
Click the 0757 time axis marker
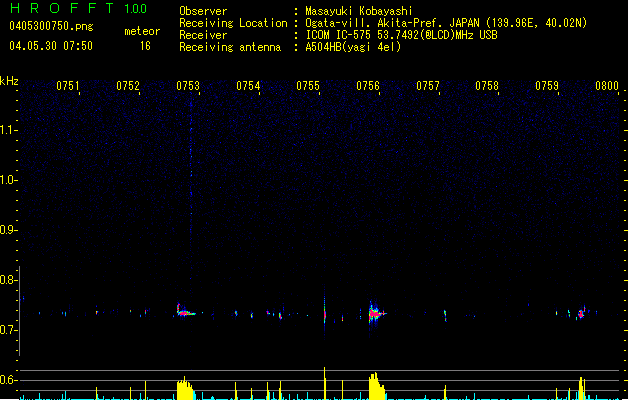428,86
